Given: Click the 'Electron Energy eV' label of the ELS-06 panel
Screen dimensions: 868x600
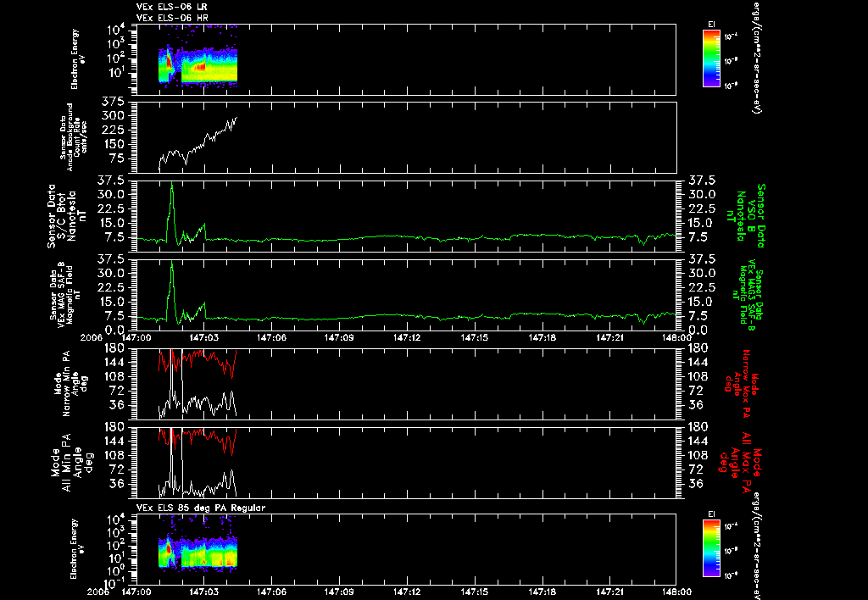Looking at the screenshot, I should point(77,59).
